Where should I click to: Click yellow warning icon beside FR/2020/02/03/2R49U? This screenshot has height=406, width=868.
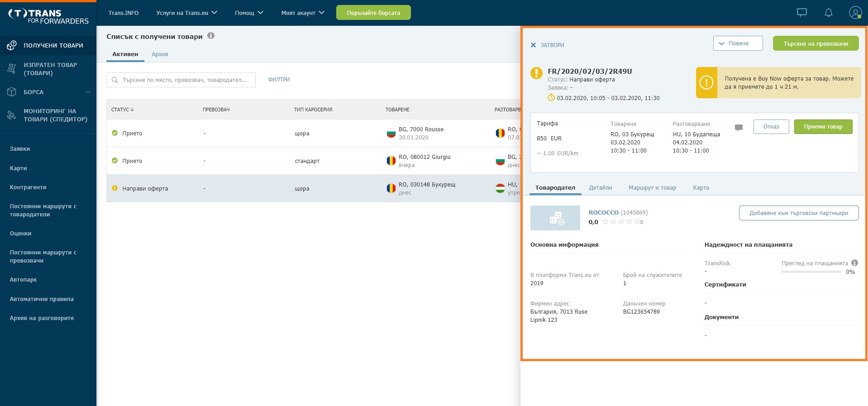(x=536, y=73)
